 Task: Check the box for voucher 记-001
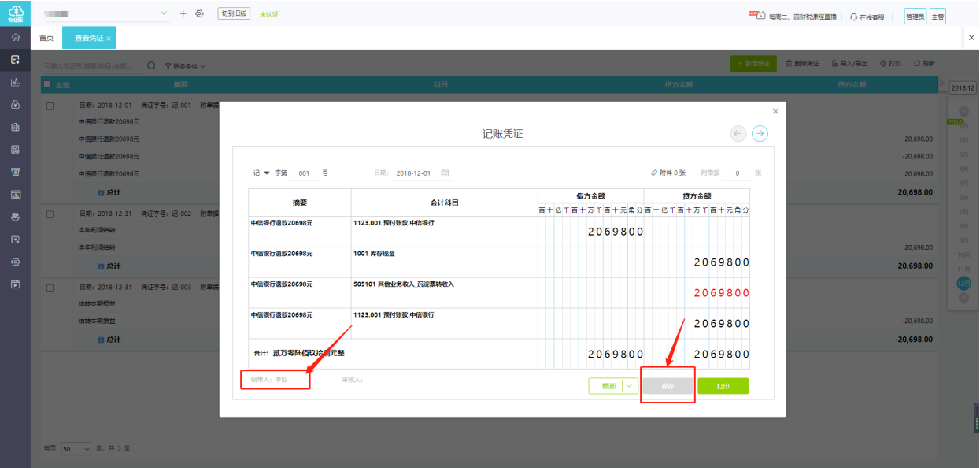[50, 105]
